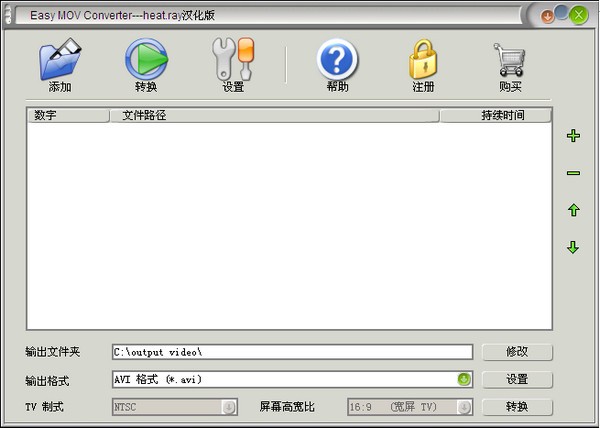This screenshot has height=428, width=600.
Task: Close the window with the green X button
Action: tap(579, 15)
